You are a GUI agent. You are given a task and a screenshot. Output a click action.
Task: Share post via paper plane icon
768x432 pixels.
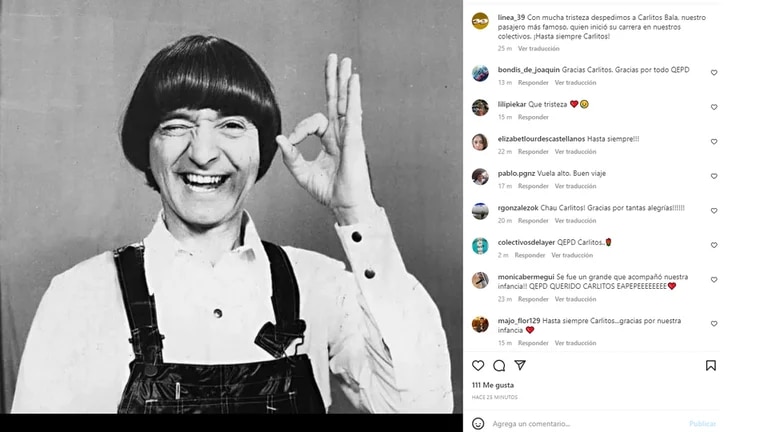coord(520,366)
